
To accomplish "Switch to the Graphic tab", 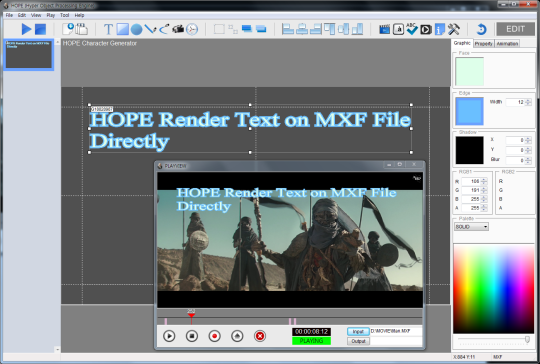I will tap(462, 43).
